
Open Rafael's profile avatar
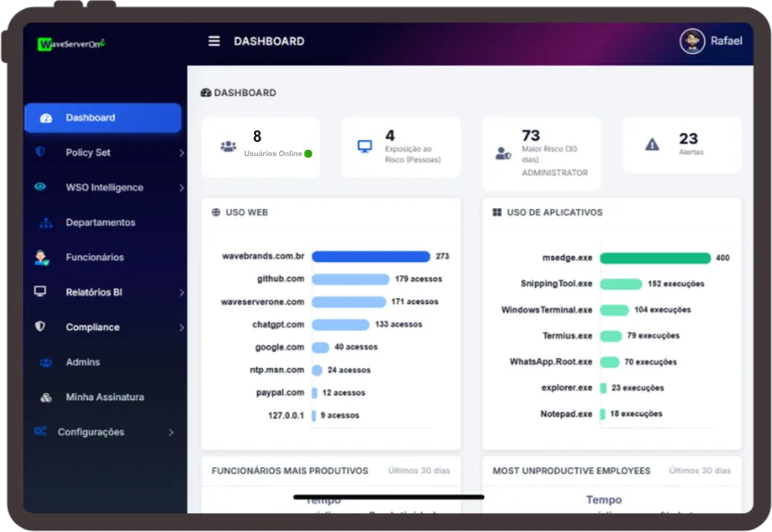tap(692, 41)
